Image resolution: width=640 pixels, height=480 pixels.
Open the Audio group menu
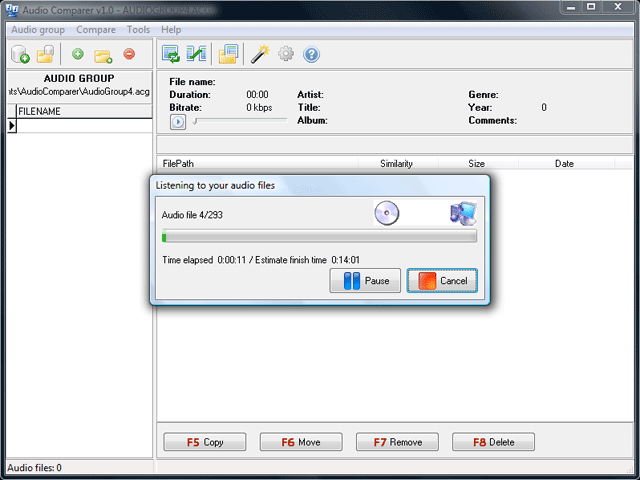(38, 30)
